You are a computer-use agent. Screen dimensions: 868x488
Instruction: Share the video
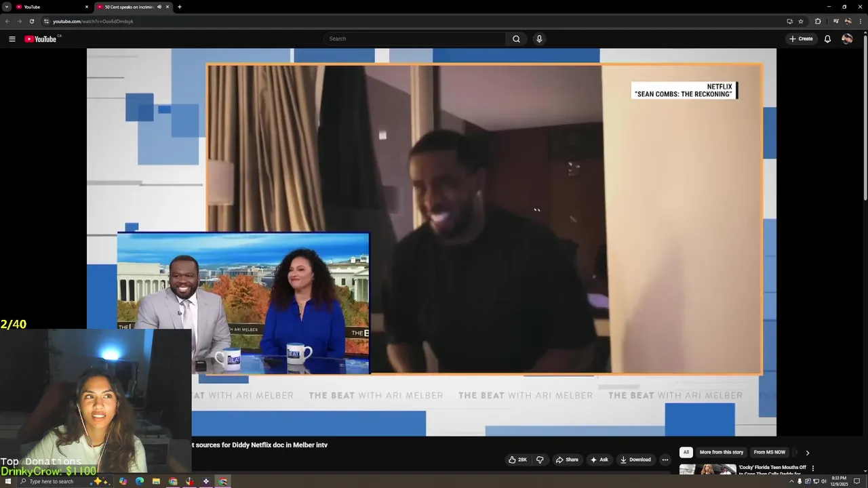point(567,460)
